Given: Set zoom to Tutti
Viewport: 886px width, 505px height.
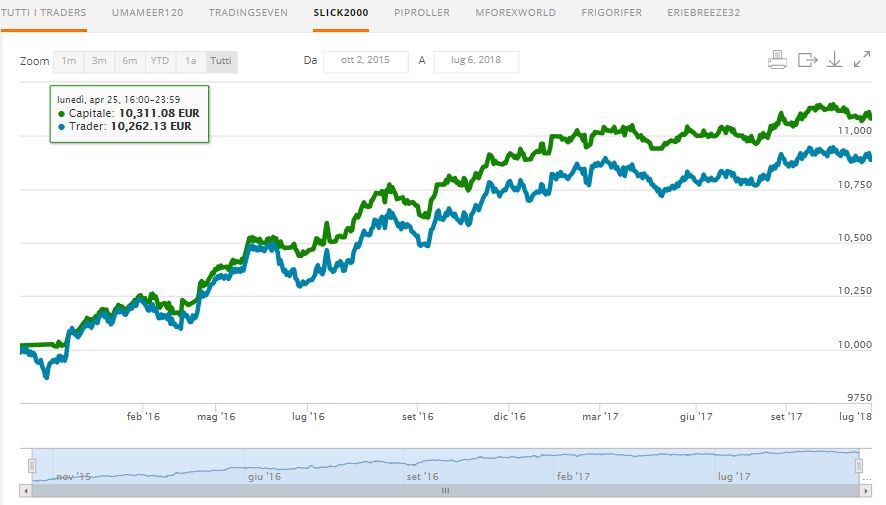Looking at the screenshot, I should pyautogui.click(x=221, y=61).
